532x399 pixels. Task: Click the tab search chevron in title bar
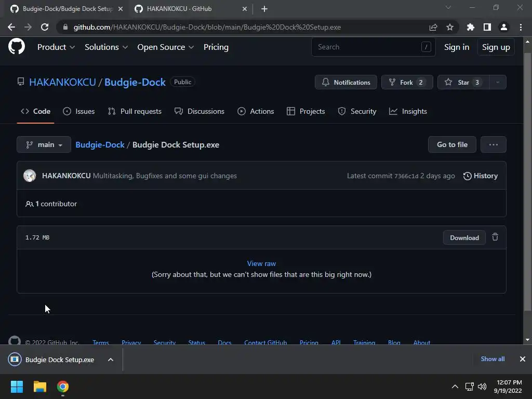(x=448, y=7)
